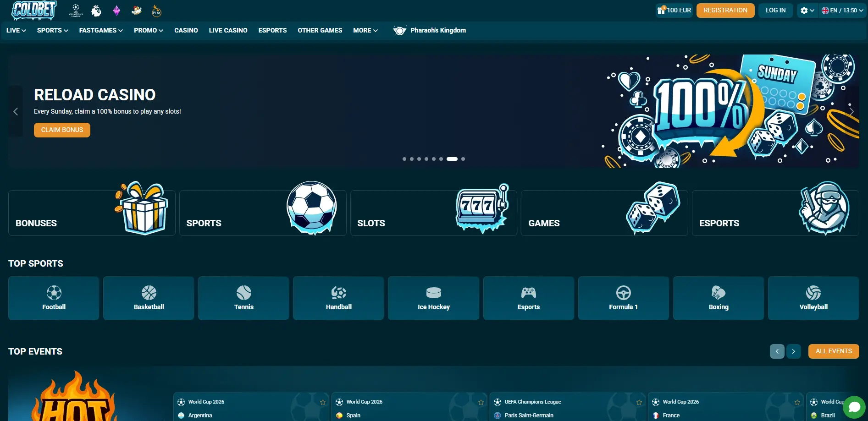
Task: Select the Ice Hockey sport tile
Action: click(x=433, y=298)
